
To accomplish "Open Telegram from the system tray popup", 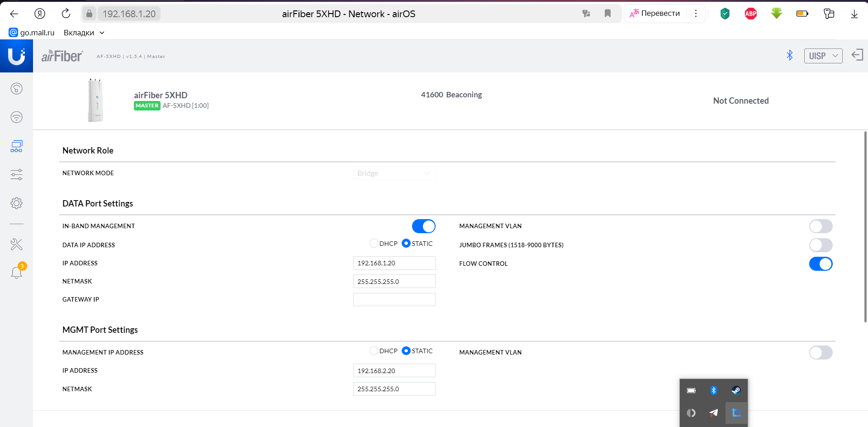I will pos(714,413).
